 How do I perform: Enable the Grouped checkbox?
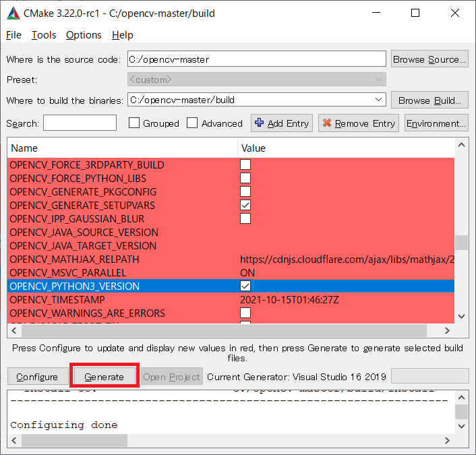[x=134, y=123]
